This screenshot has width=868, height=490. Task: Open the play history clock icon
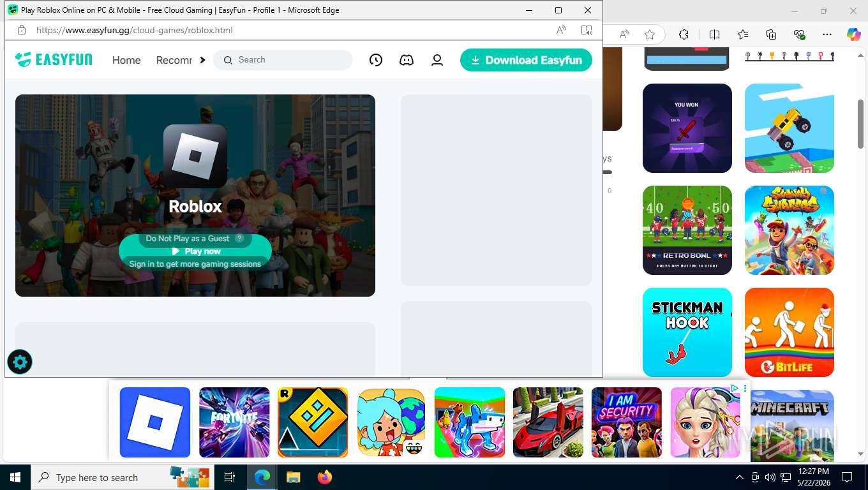pyautogui.click(x=376, y=60)
